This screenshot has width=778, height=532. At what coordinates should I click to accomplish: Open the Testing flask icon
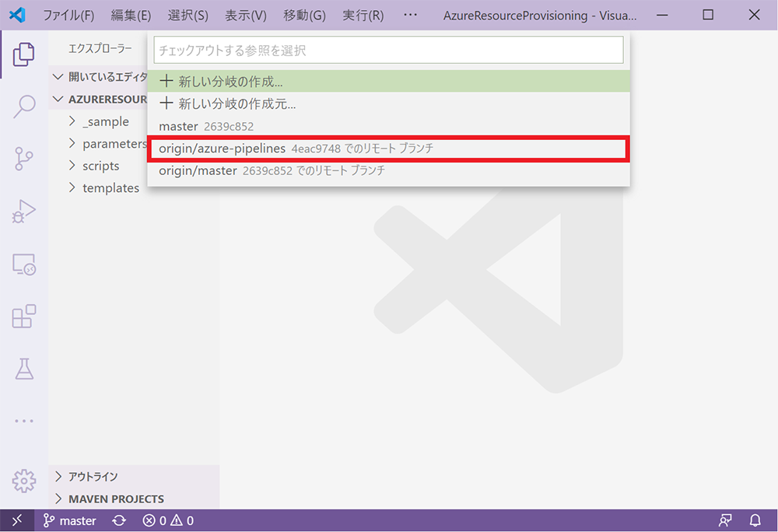pyautogui.click(x=23, y=369)
